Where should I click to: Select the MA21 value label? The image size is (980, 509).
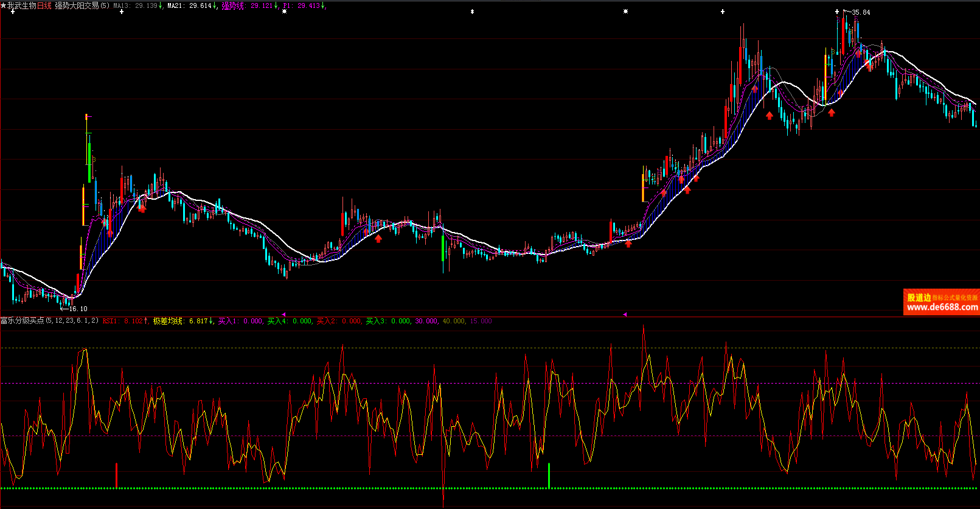189,5
